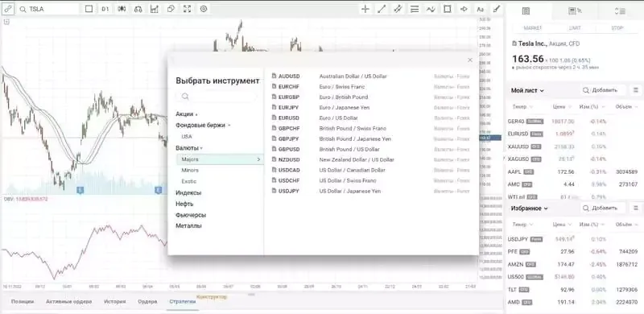Close the instrument selection dialog
The height and width of the screenshot is (314, 644).
pos(470,60)
